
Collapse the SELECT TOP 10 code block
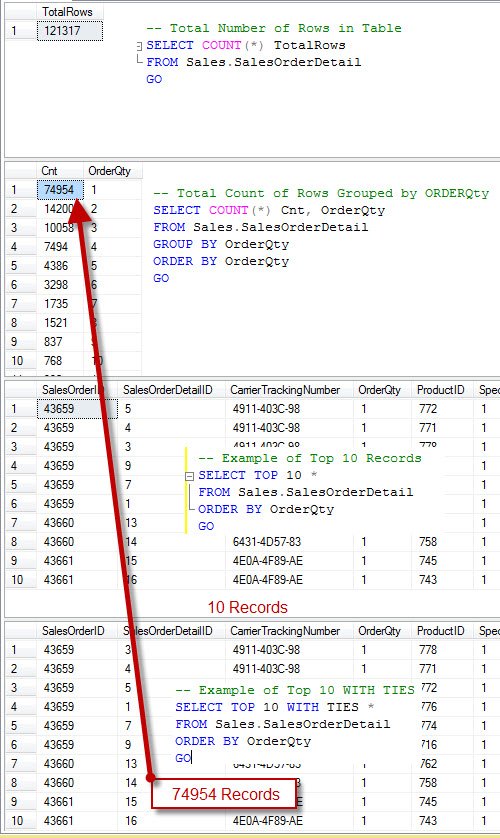pos(189,476)
